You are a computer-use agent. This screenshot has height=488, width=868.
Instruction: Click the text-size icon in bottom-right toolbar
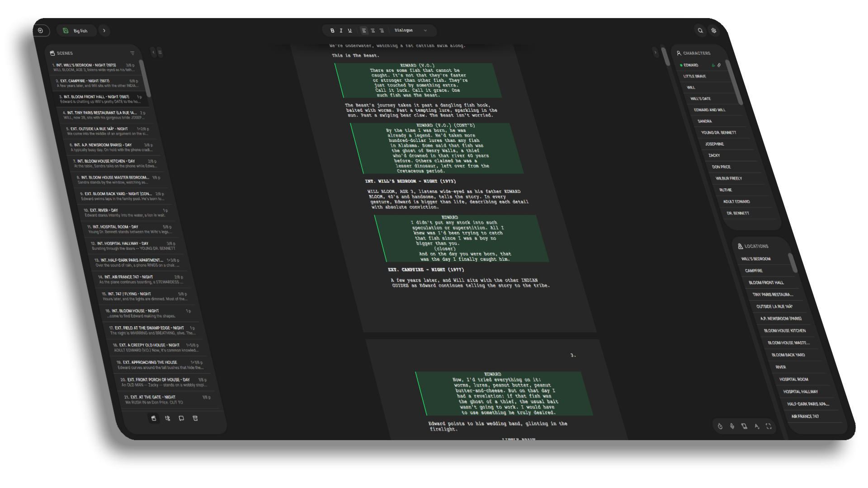pos(756,426)
